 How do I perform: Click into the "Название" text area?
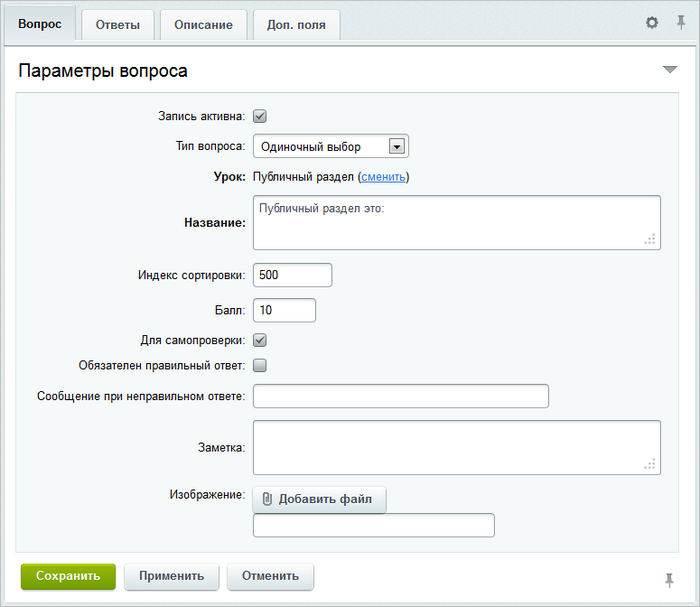point(456,222)
